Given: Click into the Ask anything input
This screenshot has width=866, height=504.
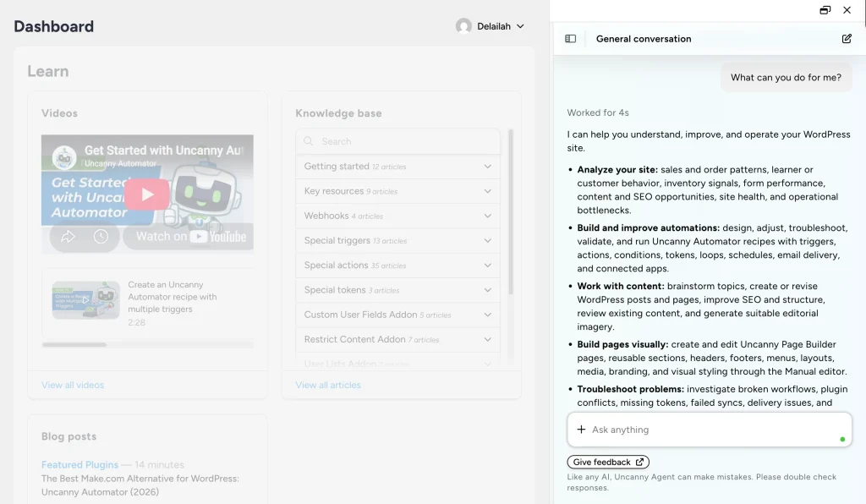Looking at the screenshot, I should [x=710, y=430].
